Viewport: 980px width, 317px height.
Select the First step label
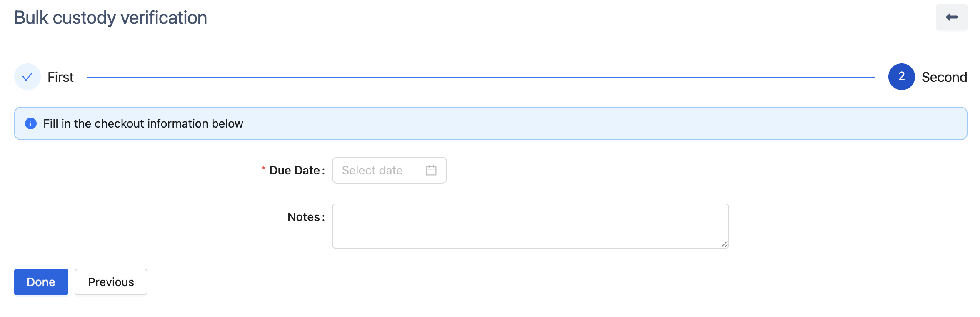pos(60,77)
